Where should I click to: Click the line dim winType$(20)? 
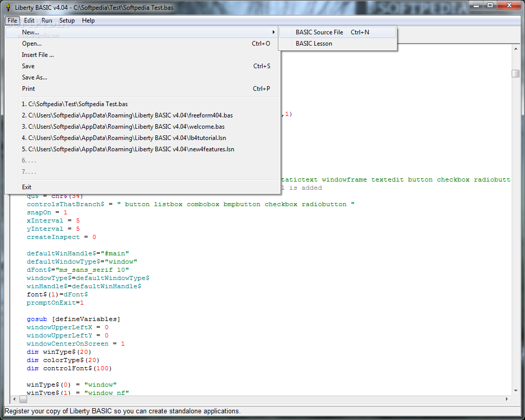[59, 352]
